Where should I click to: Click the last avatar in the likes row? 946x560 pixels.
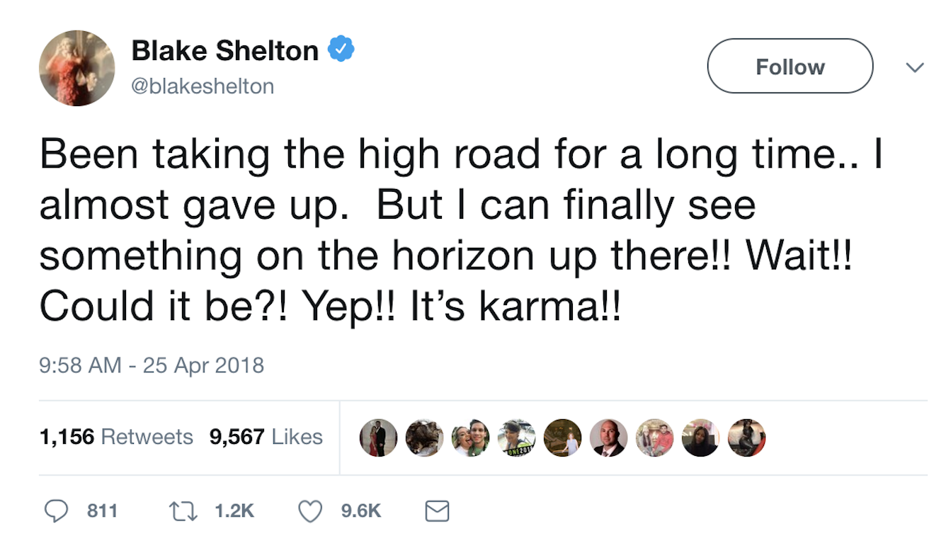pyautogui.click(x=746, y=438)
